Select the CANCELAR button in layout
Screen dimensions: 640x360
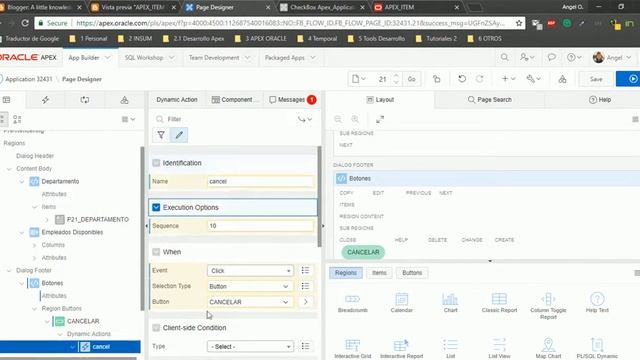coord(363,252)
